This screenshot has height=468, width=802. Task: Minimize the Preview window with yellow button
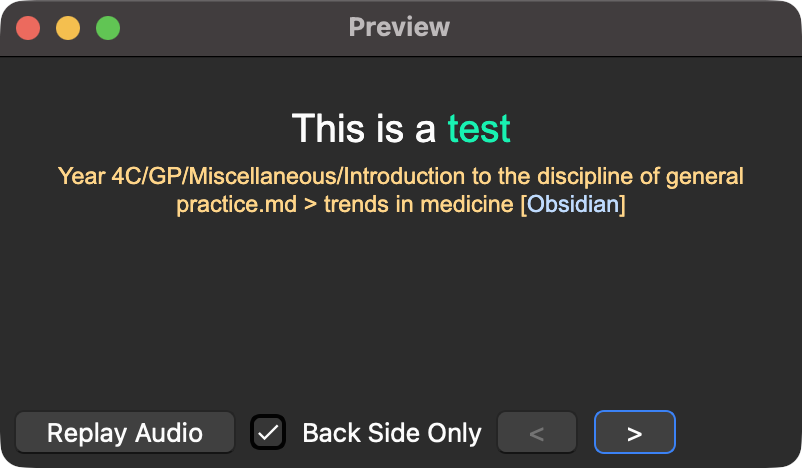point(68,28)
